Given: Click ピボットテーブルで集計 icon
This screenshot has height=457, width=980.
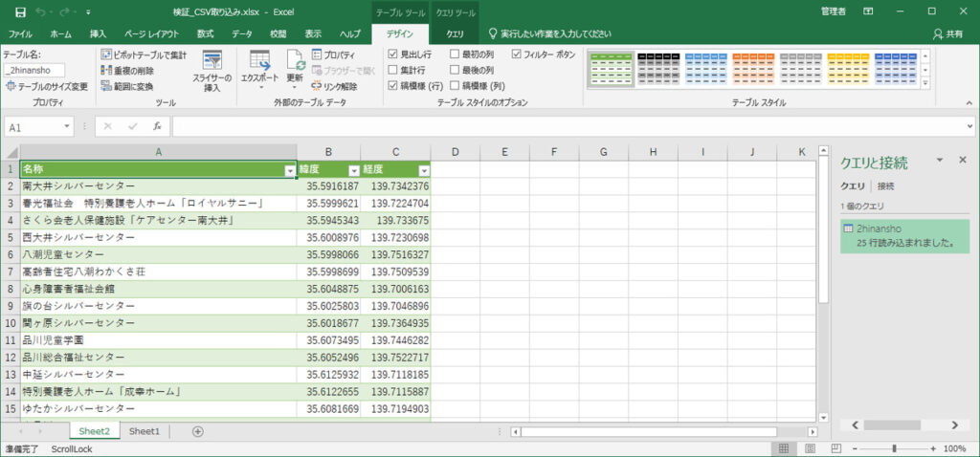Looking at the screenshot, I should 106,54.
